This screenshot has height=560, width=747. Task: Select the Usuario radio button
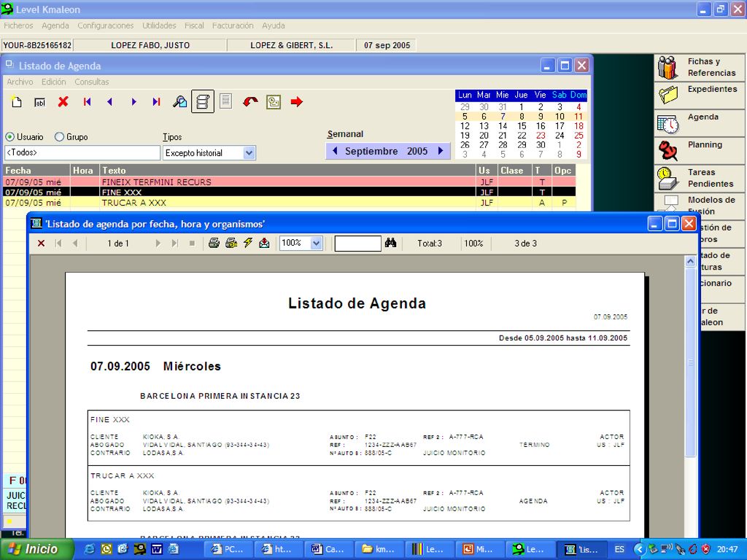click(x=9, y=136)
